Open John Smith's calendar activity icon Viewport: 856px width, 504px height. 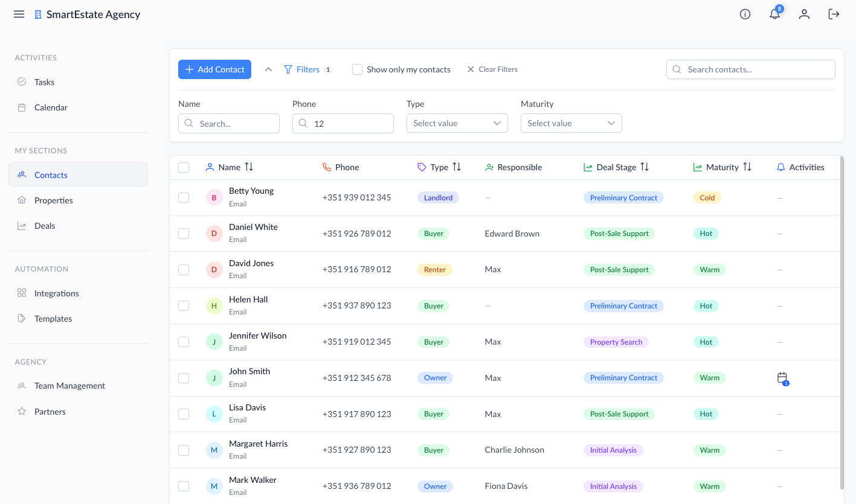pyautogui.click(x=782, y=378)
